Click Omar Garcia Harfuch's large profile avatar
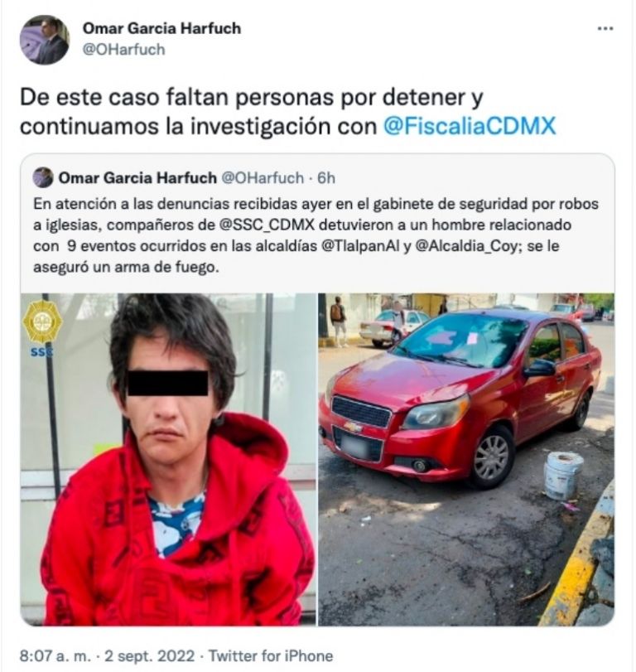Screen dimensions: 636x672 tap(45, 40)
